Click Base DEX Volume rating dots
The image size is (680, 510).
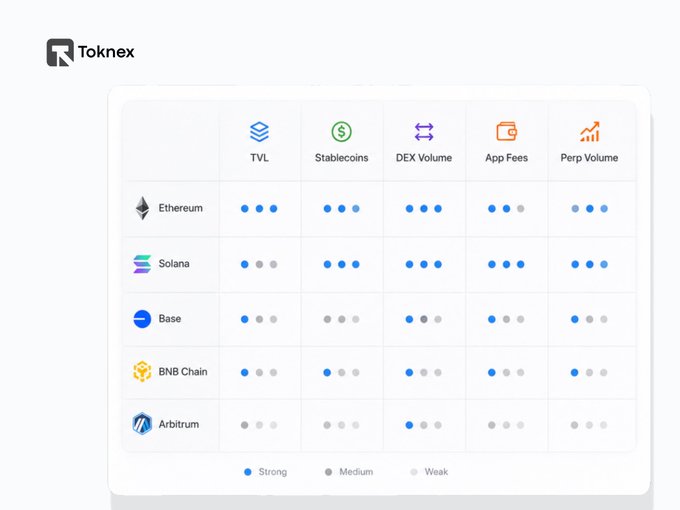pyautogui.click(x=424, y=319)
